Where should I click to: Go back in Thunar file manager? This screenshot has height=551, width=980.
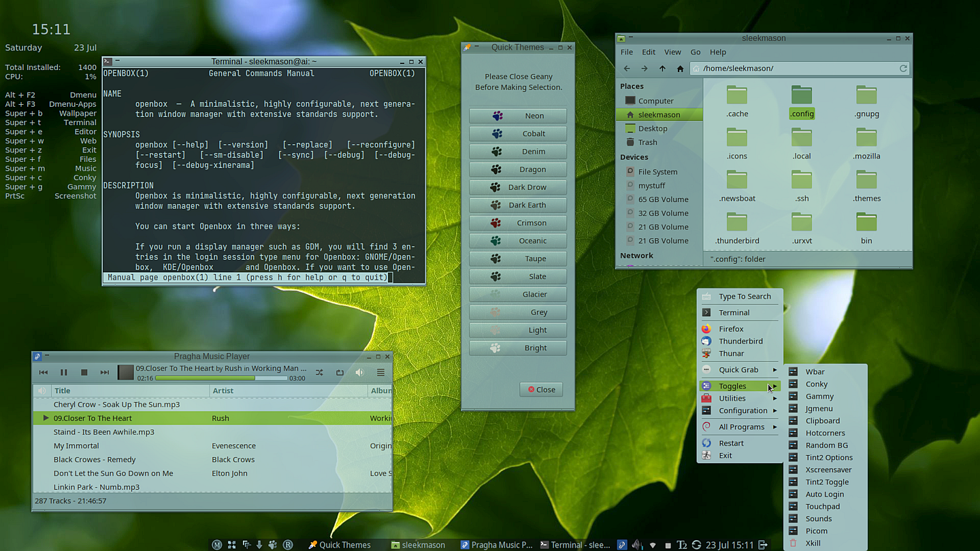[x=627, y=69]
